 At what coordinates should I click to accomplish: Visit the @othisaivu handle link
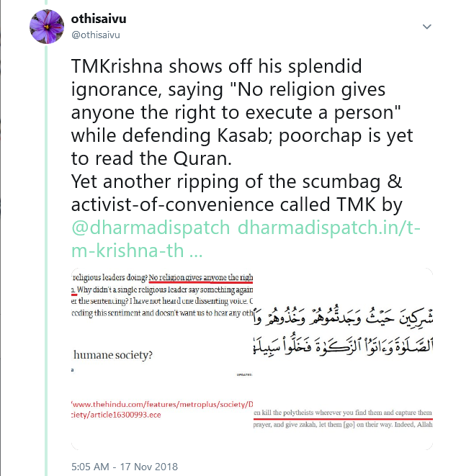[x=96, y=35]
